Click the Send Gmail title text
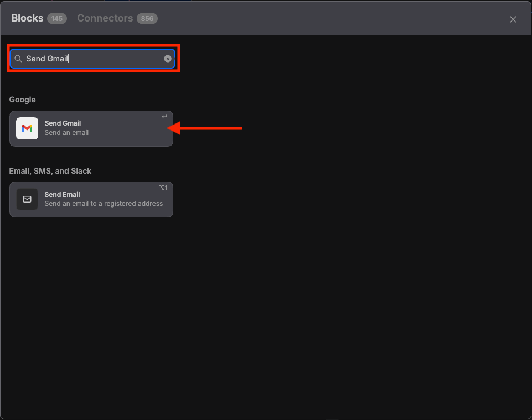 click(63, 123)
